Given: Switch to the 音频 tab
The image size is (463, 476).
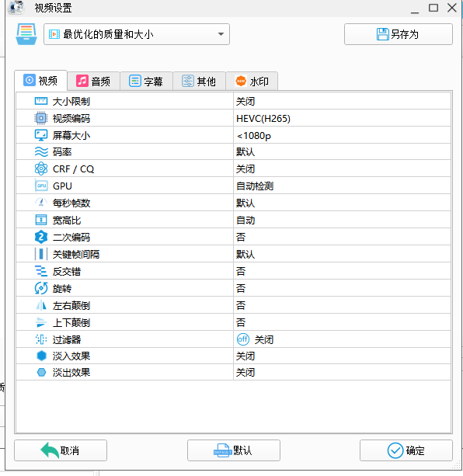Looking at the screenshot, I should 93,81.
